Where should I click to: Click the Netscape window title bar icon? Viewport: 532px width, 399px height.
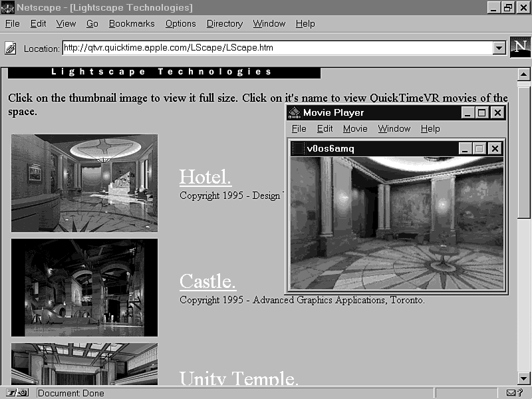point(8,8)
